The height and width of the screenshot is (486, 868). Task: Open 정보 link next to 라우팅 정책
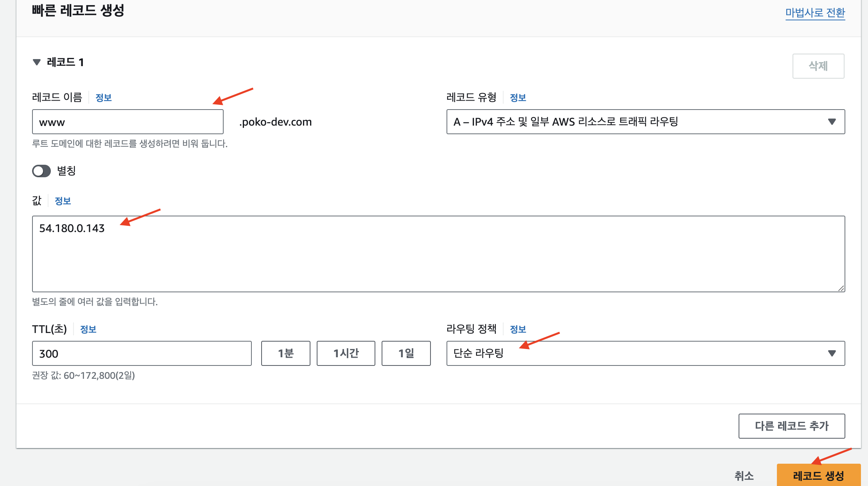coord(518,329)
